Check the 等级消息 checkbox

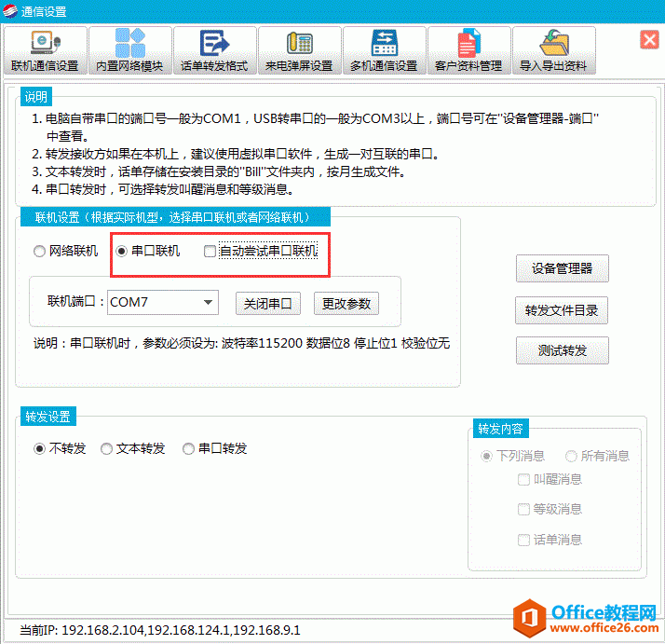(523, 510)
